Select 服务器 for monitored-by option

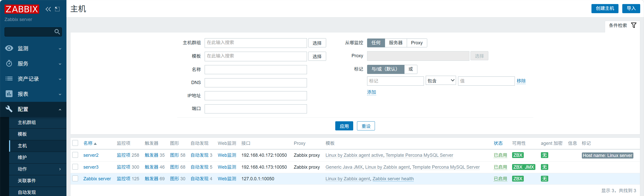coord(396,43)
